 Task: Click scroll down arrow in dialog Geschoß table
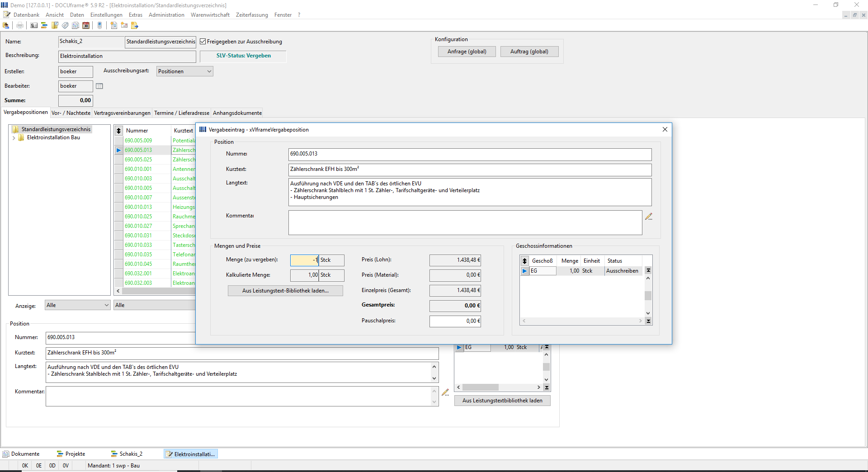pyautogui.click(x=648, y=313)
